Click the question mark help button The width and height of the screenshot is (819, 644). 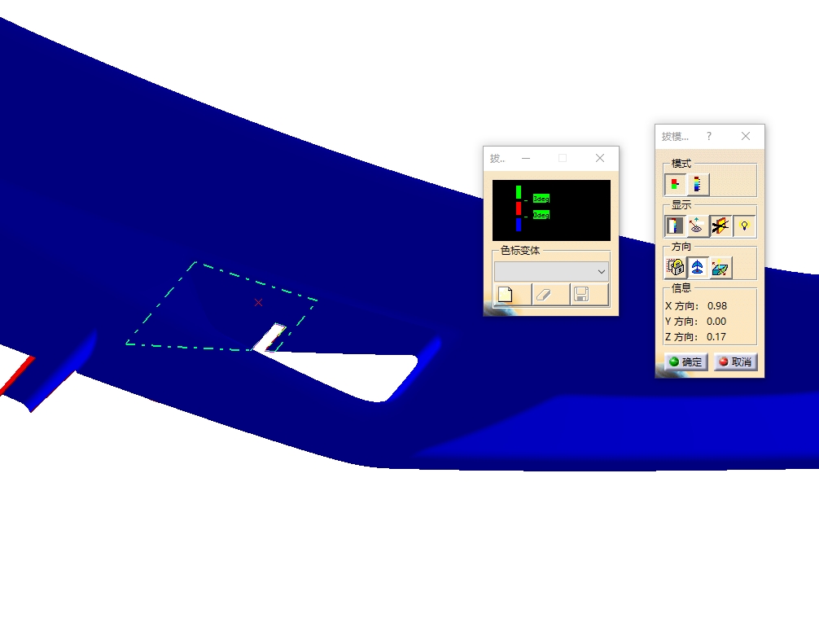click(x=709, y=136)
